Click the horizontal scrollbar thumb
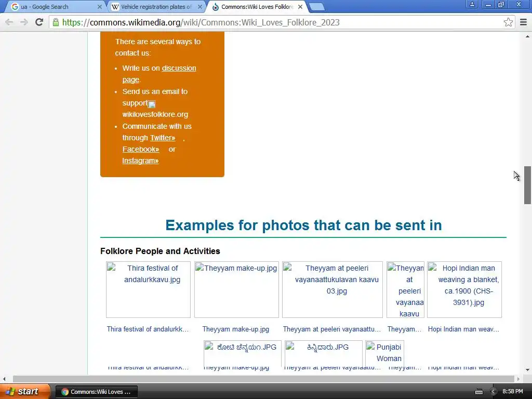The width and height of the screenshot is (532, 399). coord(263,379)
